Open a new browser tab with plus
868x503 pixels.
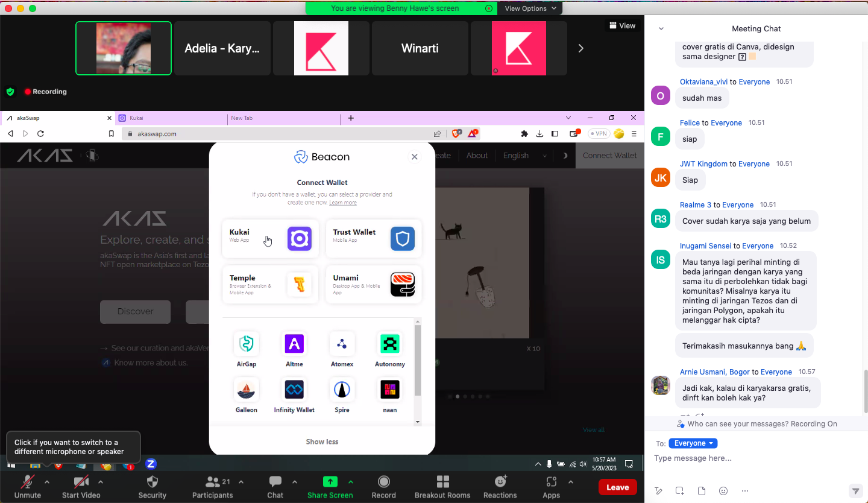point(351,118)
